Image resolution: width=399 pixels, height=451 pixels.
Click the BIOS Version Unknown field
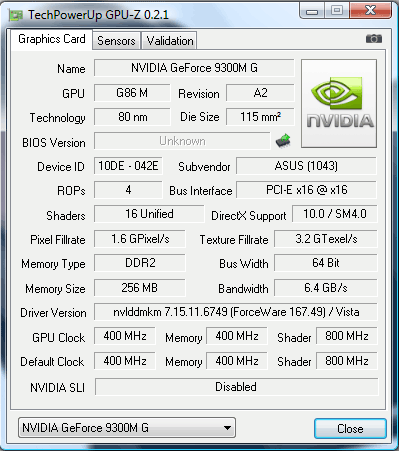click(x=182, y=141)
